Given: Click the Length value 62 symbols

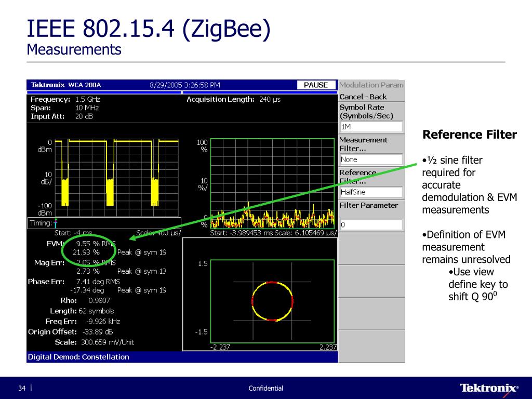Looking at the screenshot, I should point(96,311).
